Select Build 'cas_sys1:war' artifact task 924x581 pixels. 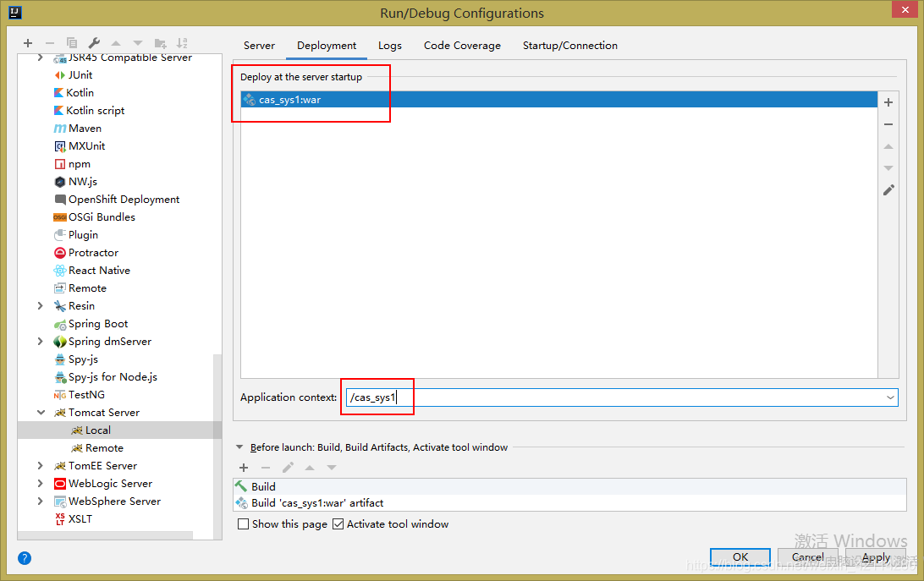pos(569,502)
